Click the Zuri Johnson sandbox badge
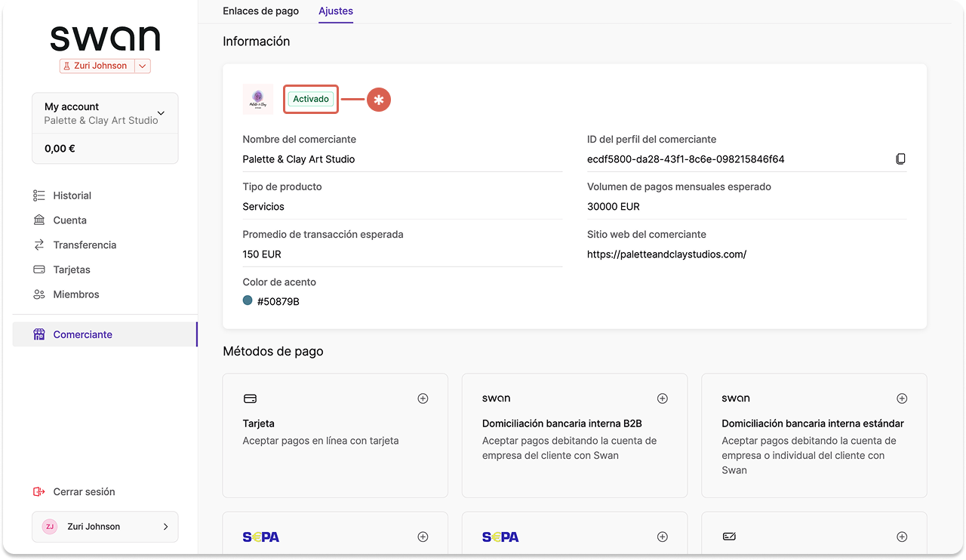This screenshot has height=560, width=966. [x=97, y=66]
